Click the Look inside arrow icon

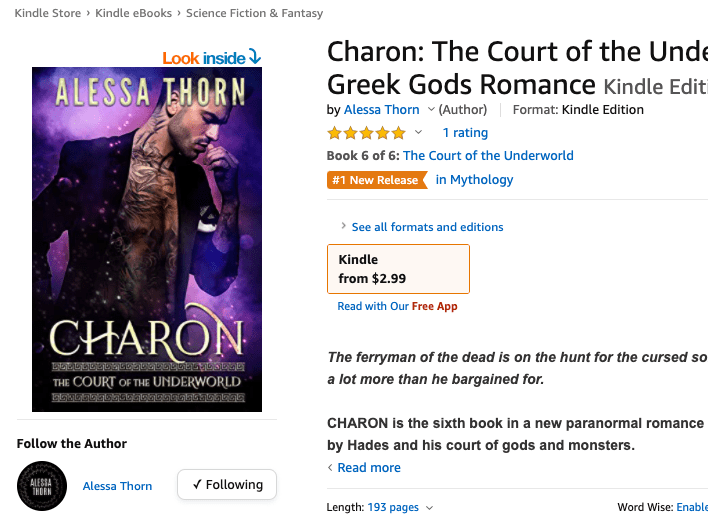[x=254, y=58]
